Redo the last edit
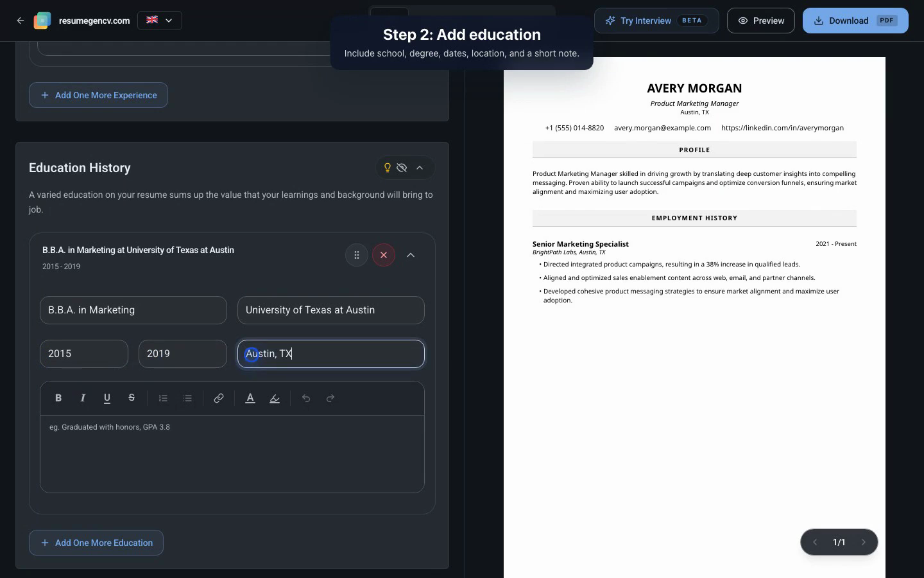Screen dimensions: 924x578 click(x=330, y=398)
